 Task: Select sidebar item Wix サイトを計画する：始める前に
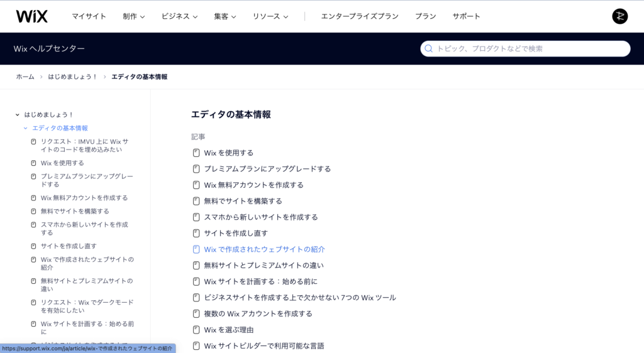pyautogui.click(x=87, y=328)
